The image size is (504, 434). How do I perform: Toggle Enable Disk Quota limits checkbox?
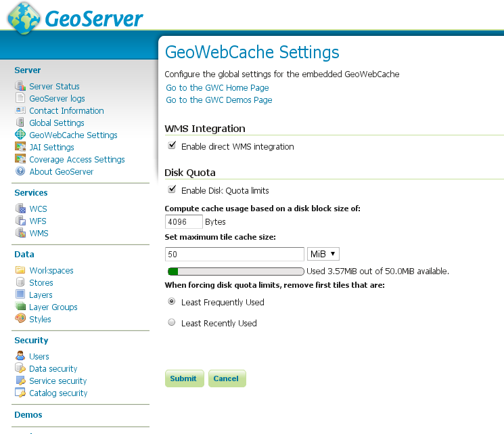pyautogui.click(x=172, y=189)
